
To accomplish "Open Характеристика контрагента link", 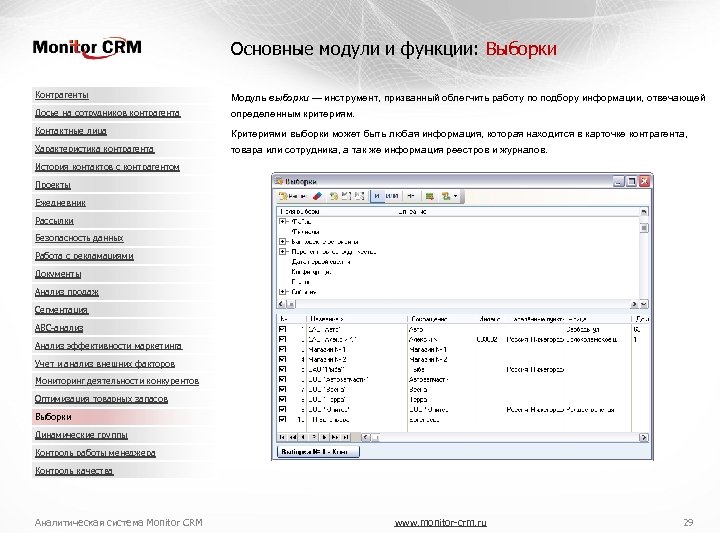I will pos(95,149).
